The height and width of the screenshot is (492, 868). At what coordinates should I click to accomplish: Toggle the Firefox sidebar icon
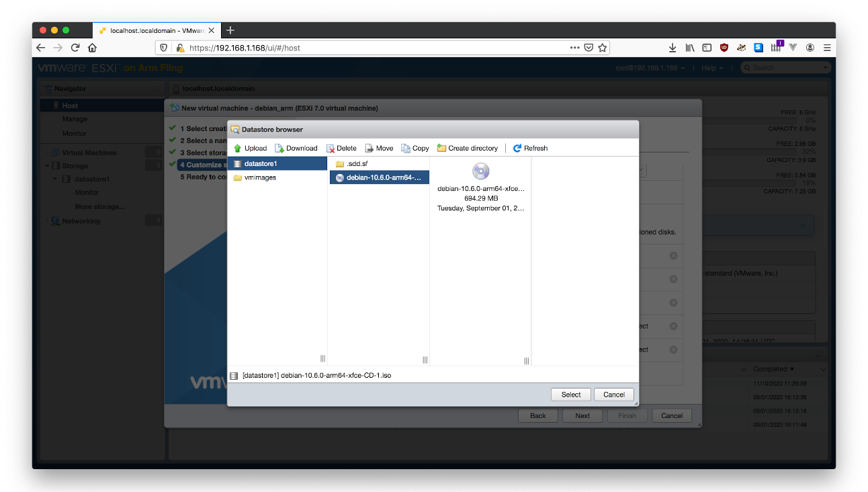click(x=707, y=48)
